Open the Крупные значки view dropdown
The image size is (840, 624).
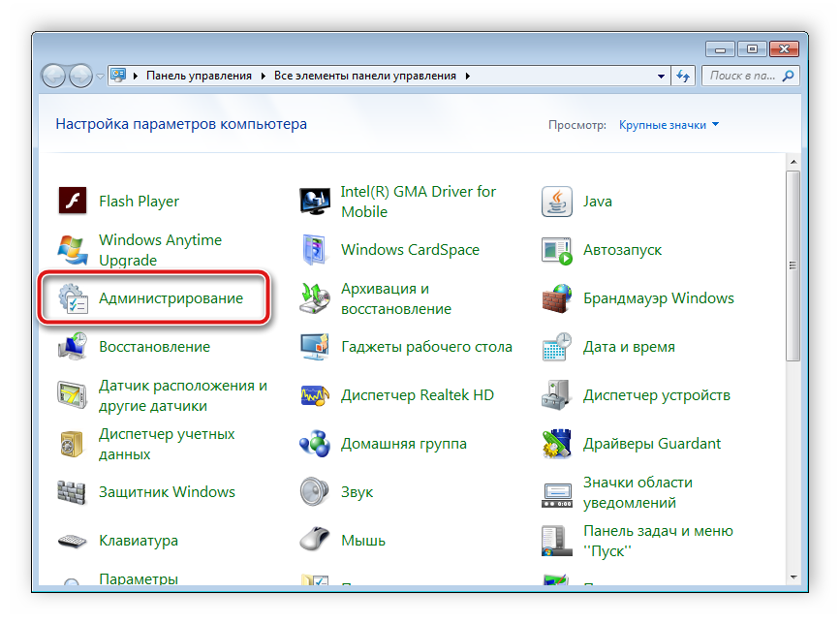click(669, 125)
